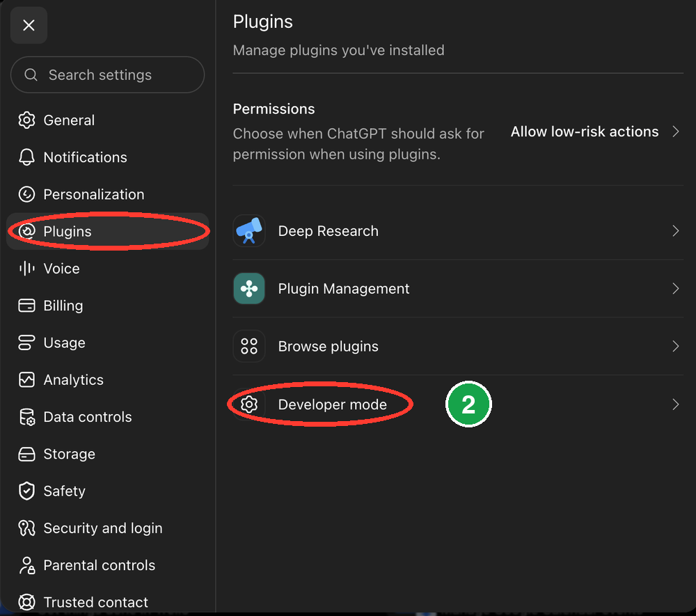Go to Analytics settings
696x616 pixels.
(x=107, y=380)
